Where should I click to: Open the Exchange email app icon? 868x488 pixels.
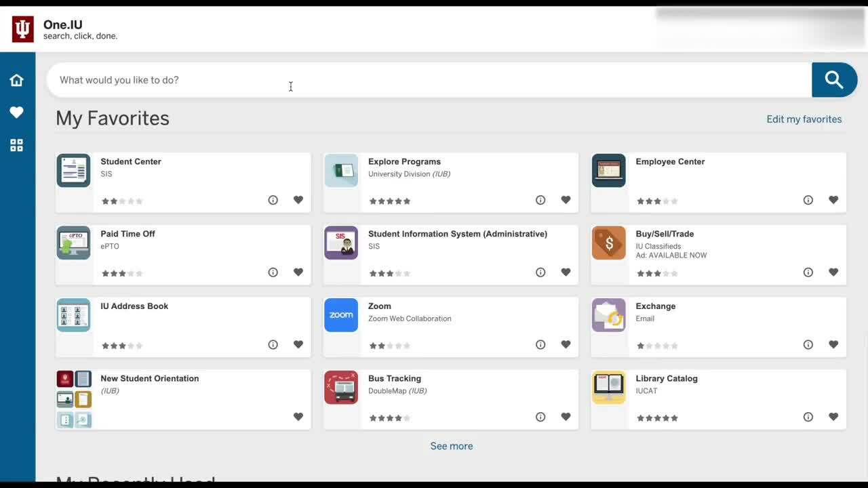[x=609, y=315]
